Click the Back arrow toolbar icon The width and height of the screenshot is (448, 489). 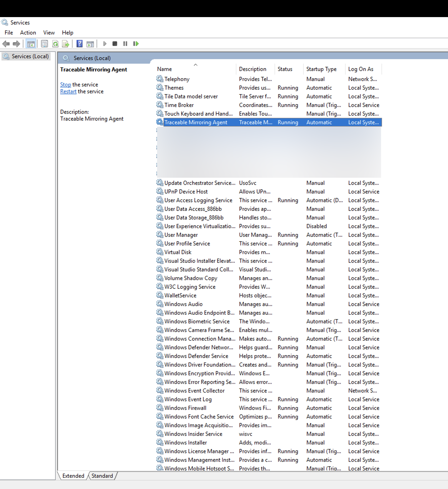coord(6,44)
